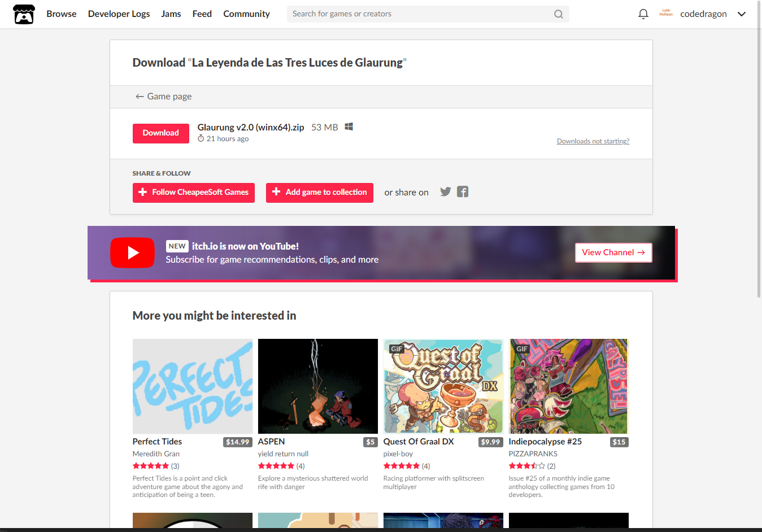Click ASPEN star rating
The image size is (762, 532).
pos(276,466)
